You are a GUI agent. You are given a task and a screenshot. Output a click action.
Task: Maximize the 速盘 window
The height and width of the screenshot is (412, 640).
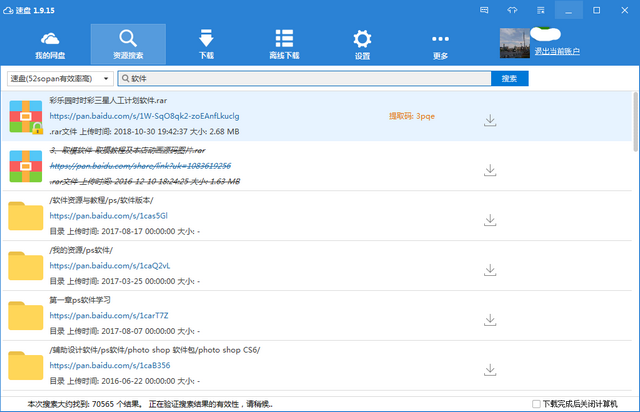click(596, 10)
